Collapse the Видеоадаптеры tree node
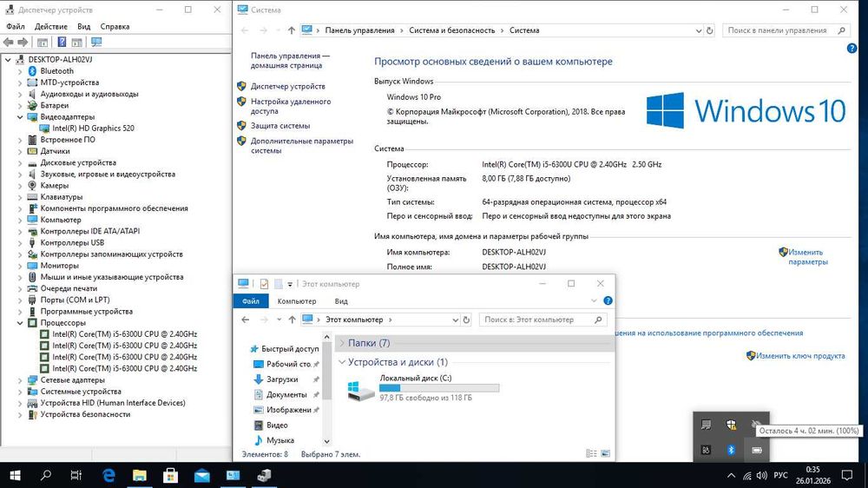868x488 pixels. (20, 117)
